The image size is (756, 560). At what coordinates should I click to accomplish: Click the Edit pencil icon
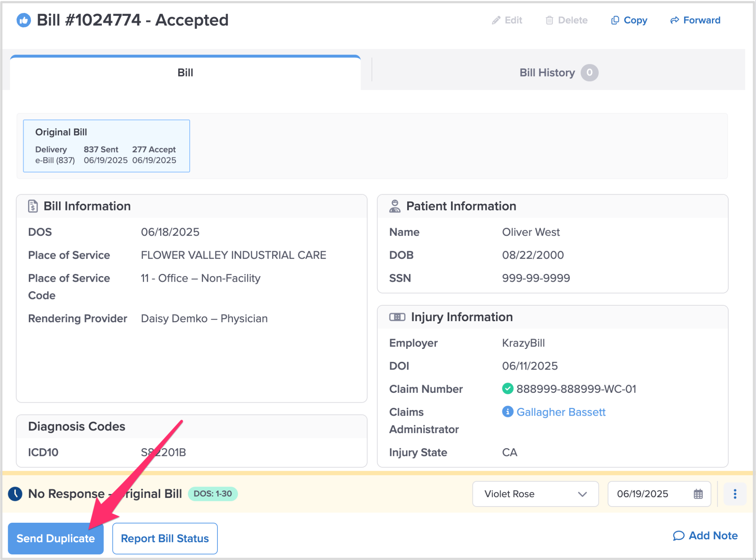click(496, 20)
